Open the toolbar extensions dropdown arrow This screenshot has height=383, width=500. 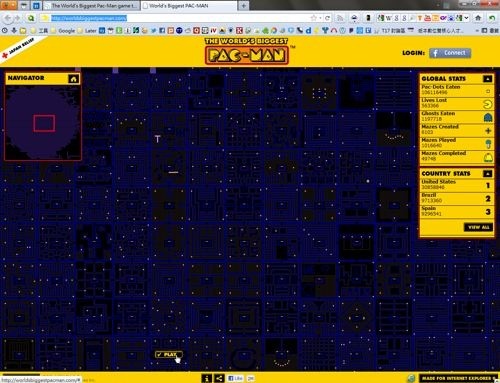point(467,18)
